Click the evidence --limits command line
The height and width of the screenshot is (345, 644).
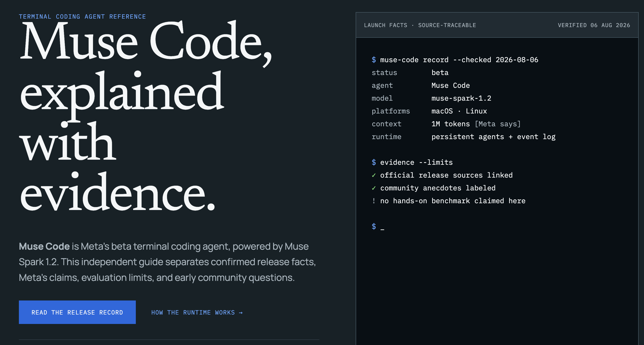(x=412, y=162)
